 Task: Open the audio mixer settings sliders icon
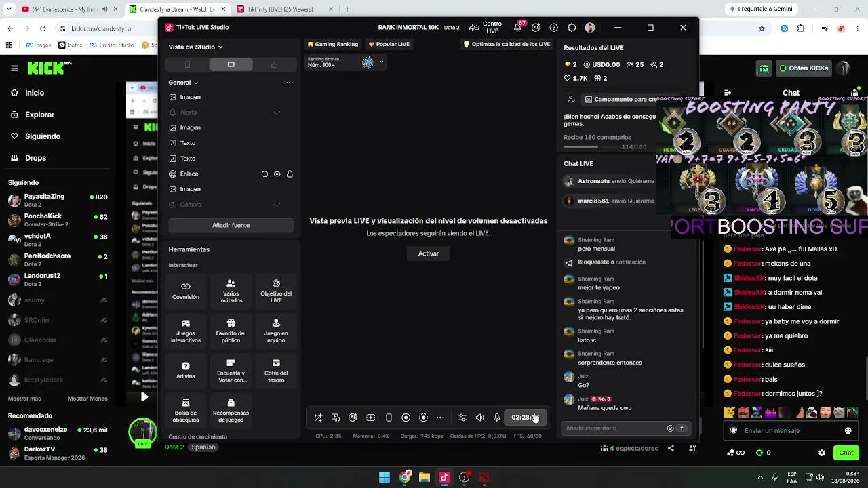pyautogui.click(x=462, y=418)
